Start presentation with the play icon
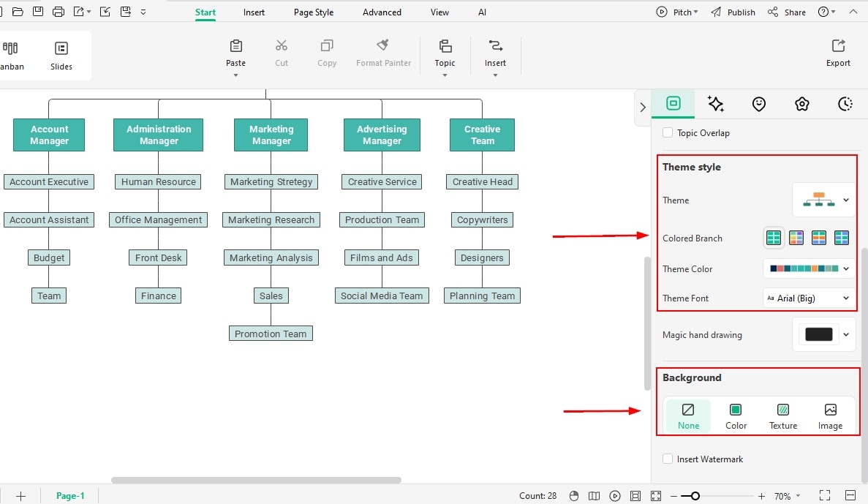Screen dimensions: 868x504 tap(615, 496)
